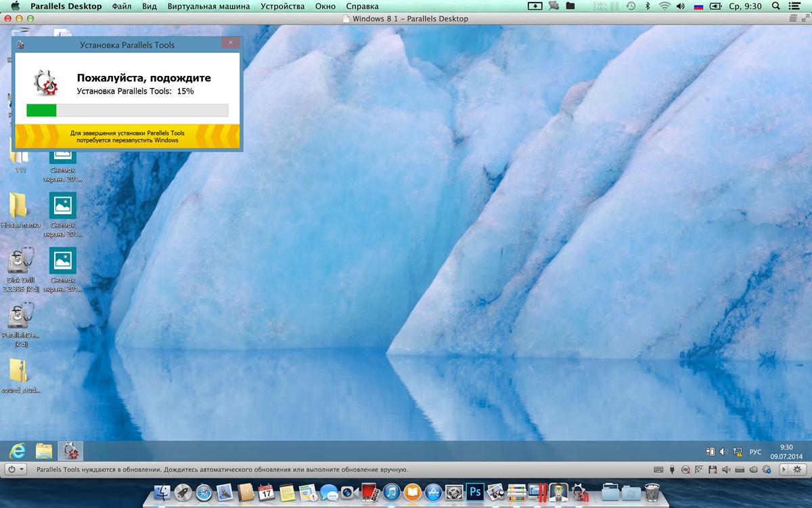Open File Explorer in Windows taskbar
The image size is (812, 508).
click(x=44, y=451)
